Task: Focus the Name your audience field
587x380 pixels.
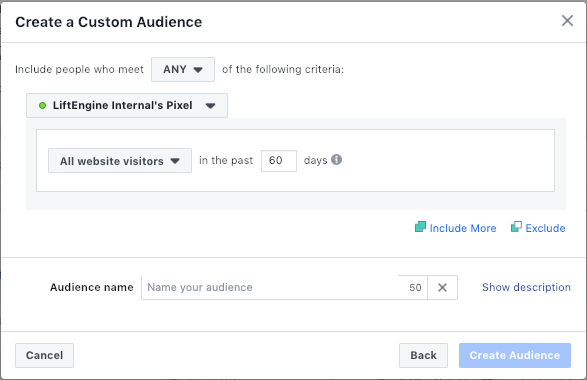Action: pos(284,288)
